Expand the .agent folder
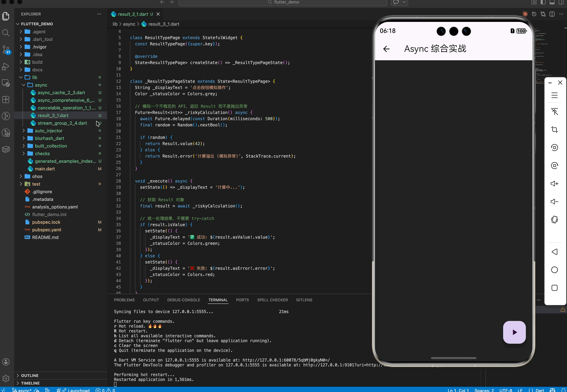The width and height of the screenshot is (567, 392). tap(61, 32)
